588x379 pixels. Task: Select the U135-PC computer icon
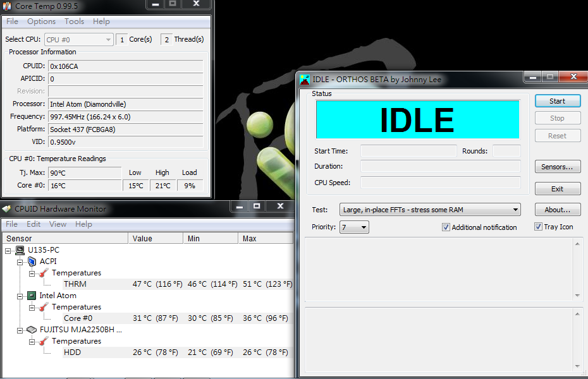click(x=20, y=250)
